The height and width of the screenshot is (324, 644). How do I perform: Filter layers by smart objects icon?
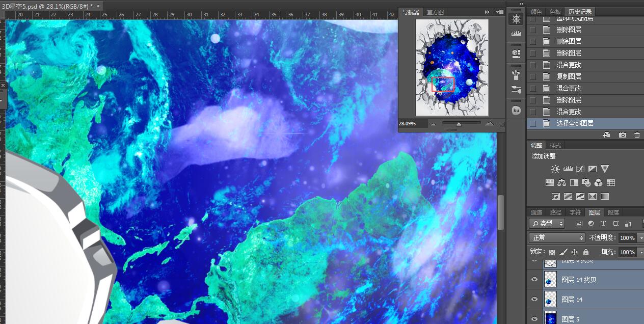tap(628, 223)
